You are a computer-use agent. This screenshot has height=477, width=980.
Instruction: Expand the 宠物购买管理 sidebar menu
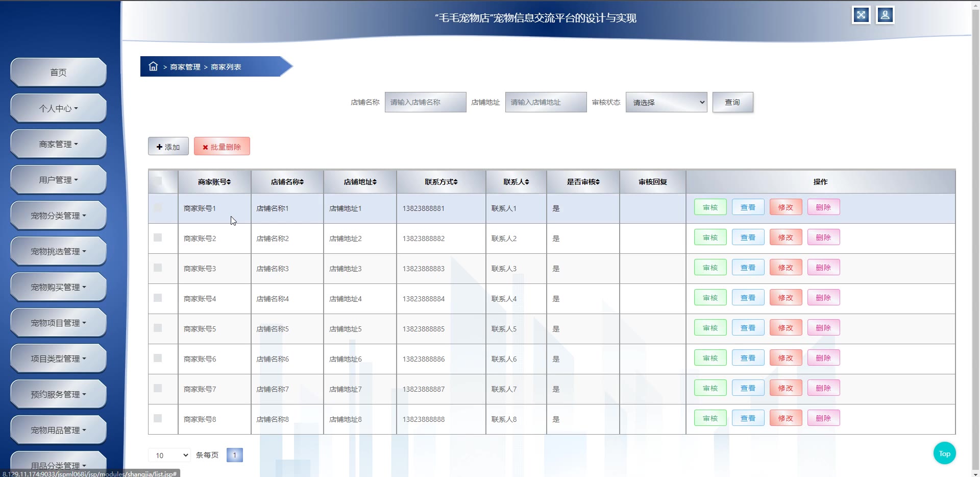tap(58, 287)
